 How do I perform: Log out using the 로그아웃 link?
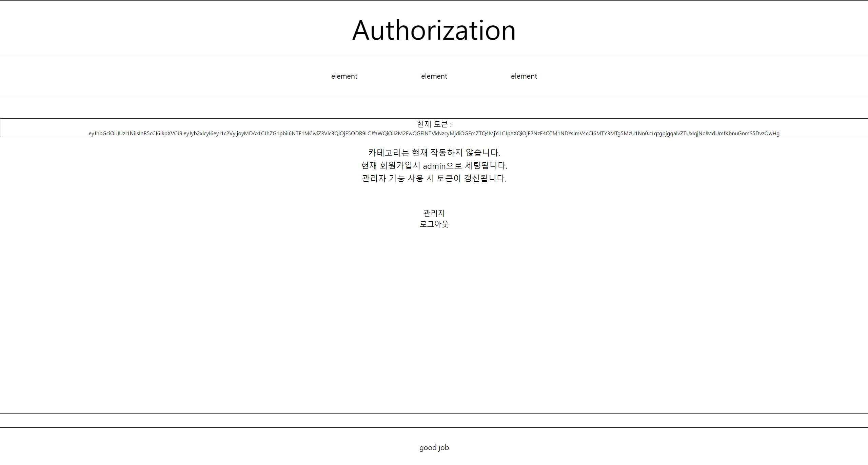pyautogui.click(x=434, y=224)
